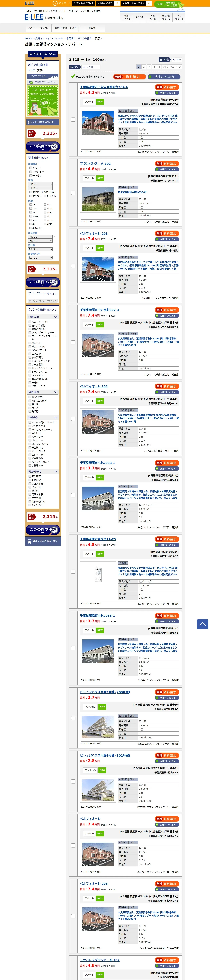
Task: Click 市区町村を選び直す button
Action: (x=43, y=122)
